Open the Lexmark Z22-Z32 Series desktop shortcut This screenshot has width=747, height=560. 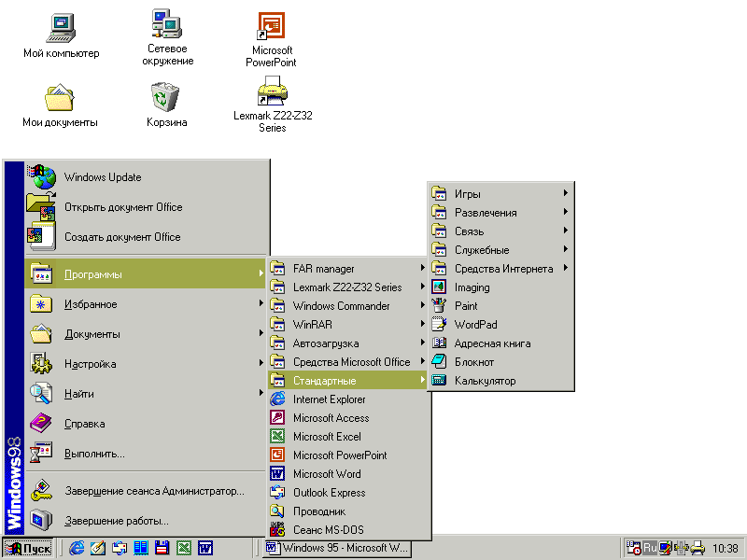pos(273,105)
